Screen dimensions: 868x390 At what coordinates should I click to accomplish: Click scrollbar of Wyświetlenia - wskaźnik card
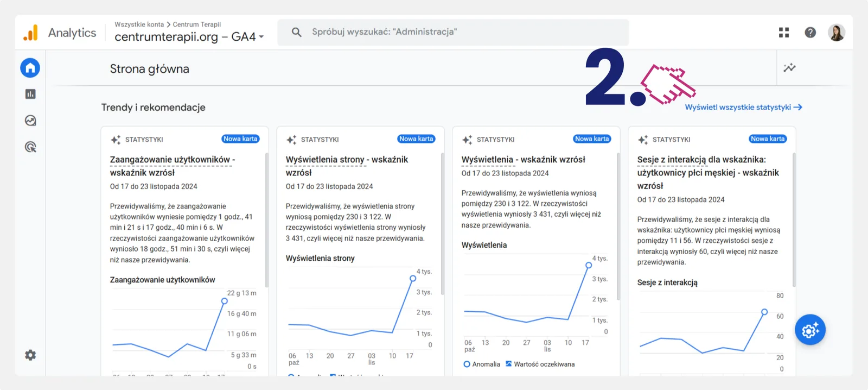pyautogui.click(x=618, y=227)
